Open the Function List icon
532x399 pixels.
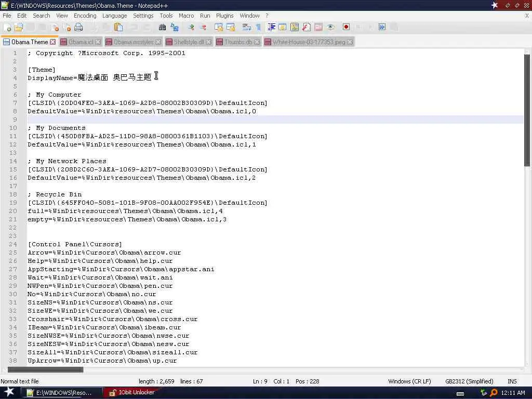[307, 27]
